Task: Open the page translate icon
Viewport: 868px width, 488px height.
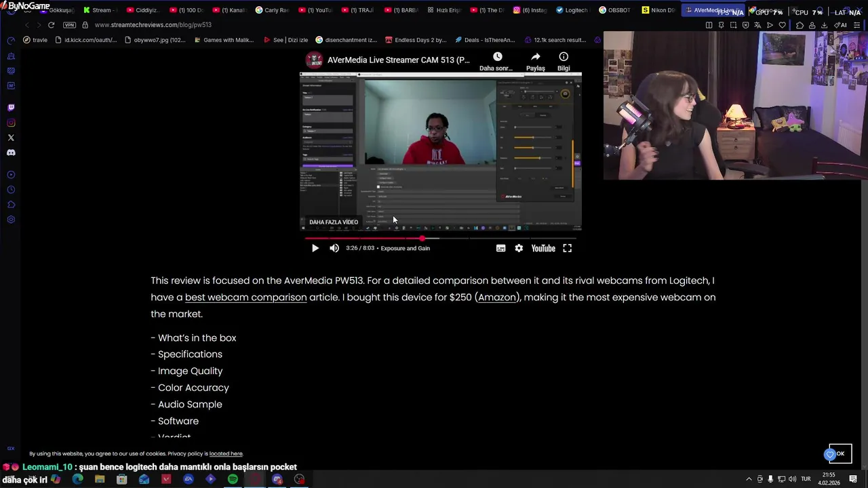Action: coord(757,25)
